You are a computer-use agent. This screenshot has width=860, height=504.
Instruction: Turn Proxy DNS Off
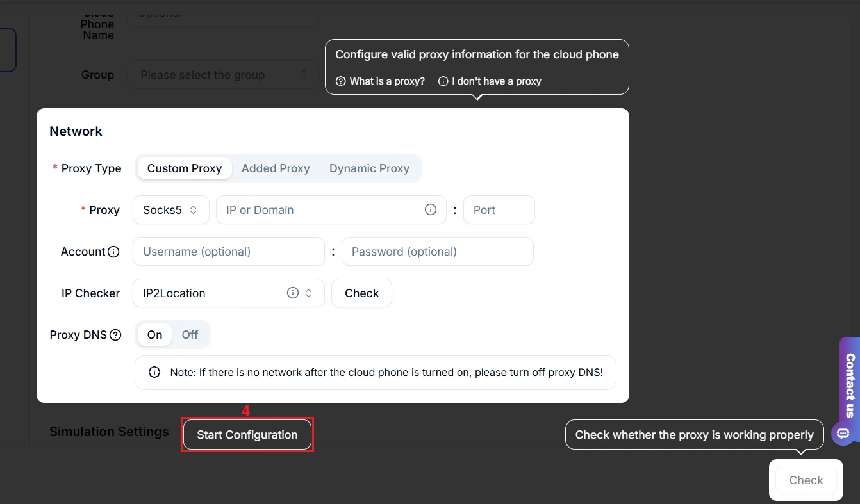190,335
